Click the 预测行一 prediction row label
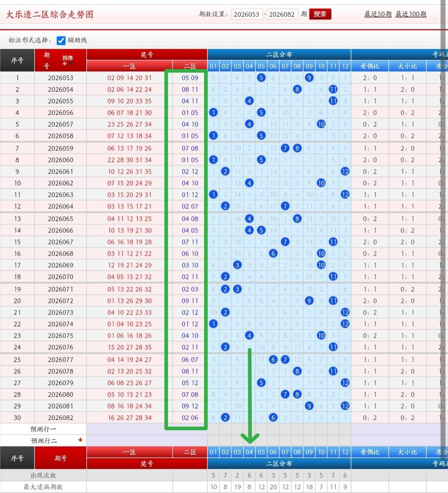Image resolution: width=448 pixels, height=493 pixels. (x=43, y=429)
